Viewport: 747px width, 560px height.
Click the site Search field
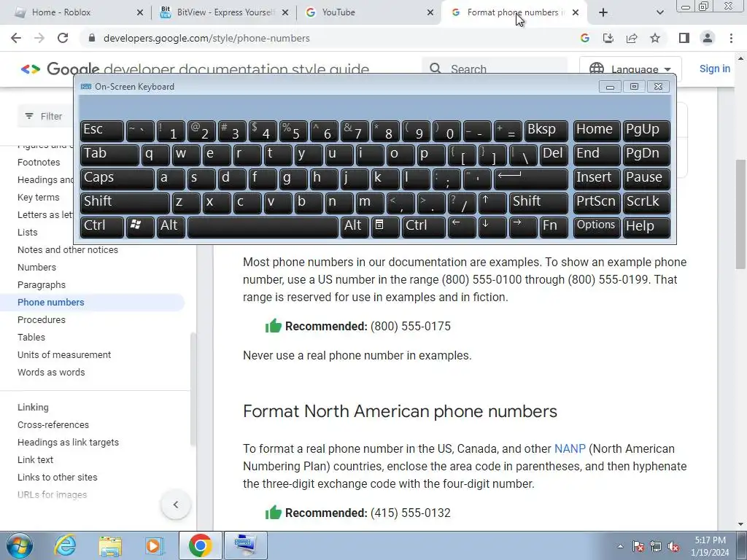click(x=495, y=69)
